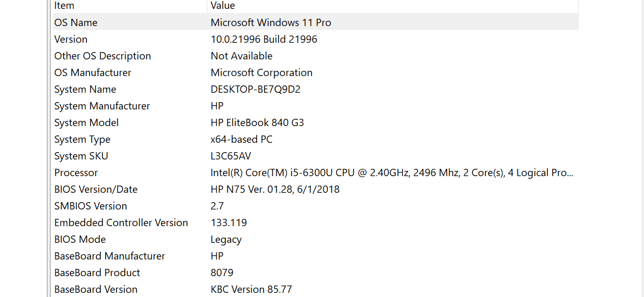Image resolution: width=644 pixels, height=297 pixels.
Task: Click the OS Manufacturer entry
Action: coord(93,72)
